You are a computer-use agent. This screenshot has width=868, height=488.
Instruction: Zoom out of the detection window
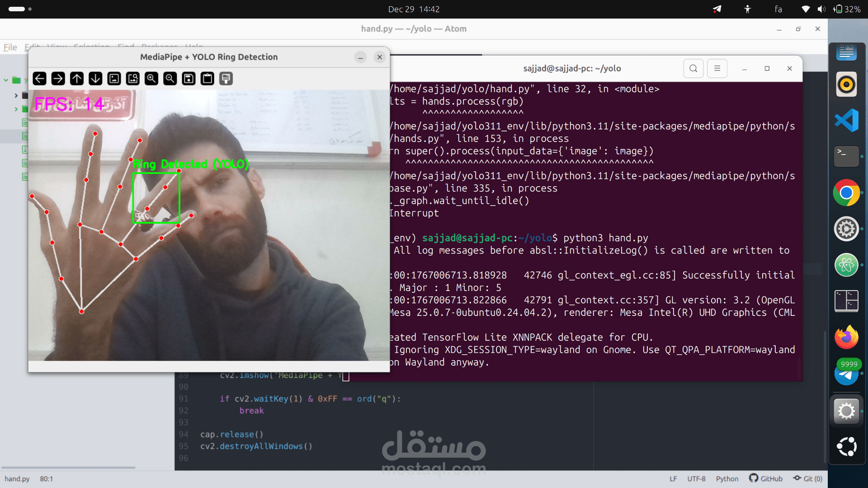(x=170, y=79)
